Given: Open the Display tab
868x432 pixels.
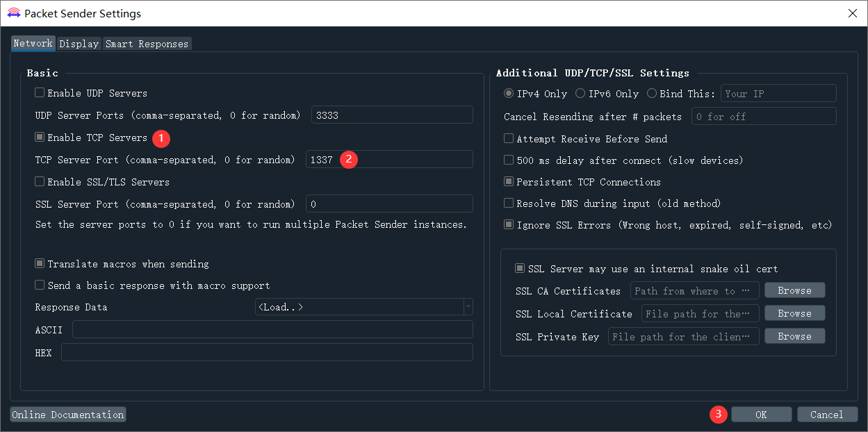Looking at the screenshot, I should (x=79, y=44).
